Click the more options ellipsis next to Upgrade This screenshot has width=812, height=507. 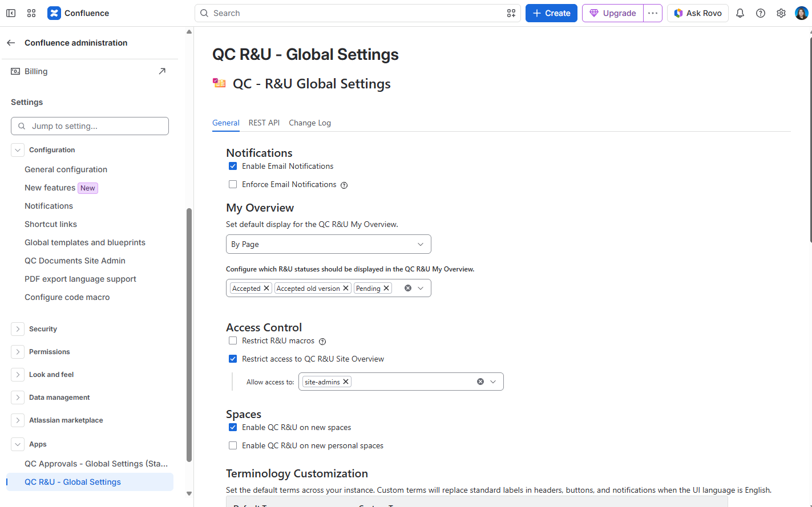pos(653,13)
